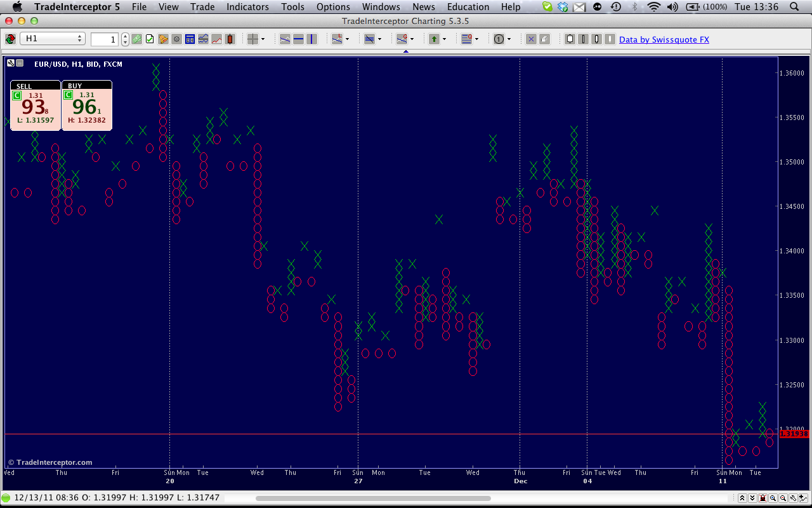
Task: Click the Wi-Fi icon in menu bar
Action: (654, 7)
